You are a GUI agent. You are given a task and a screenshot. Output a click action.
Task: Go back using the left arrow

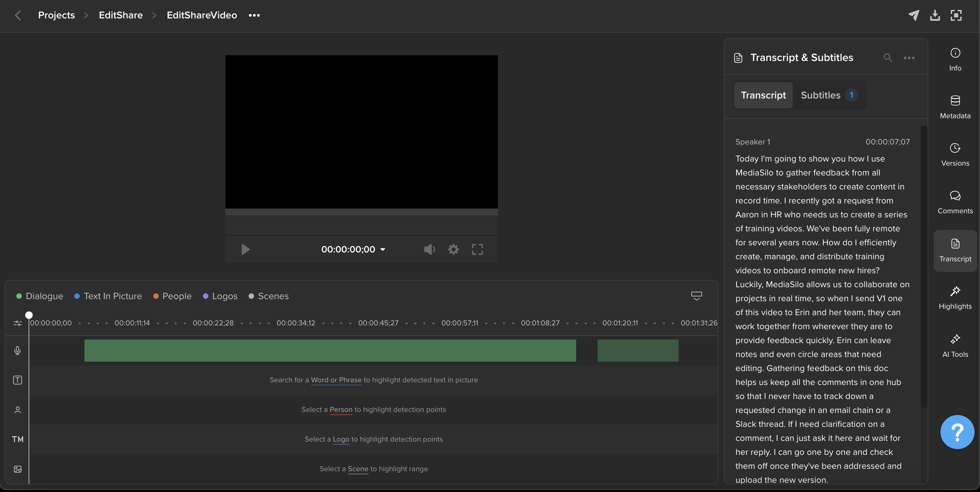(x=17, y=15)
